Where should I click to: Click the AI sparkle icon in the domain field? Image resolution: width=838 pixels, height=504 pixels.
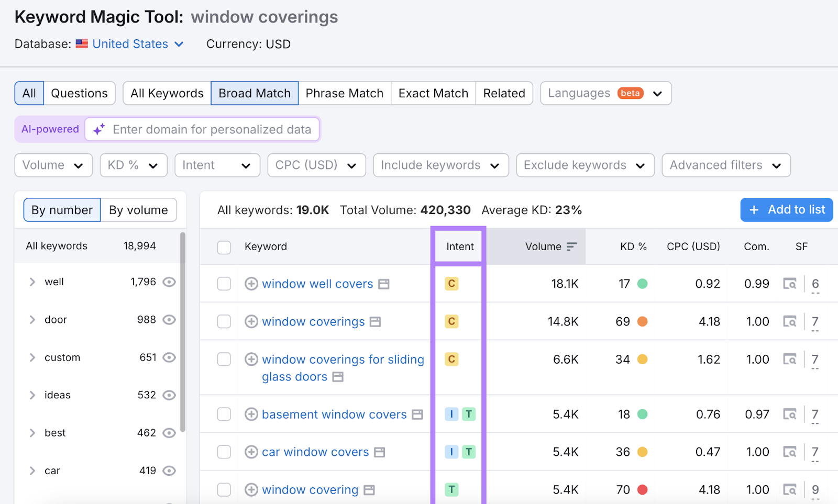click(x=99, y=129)
